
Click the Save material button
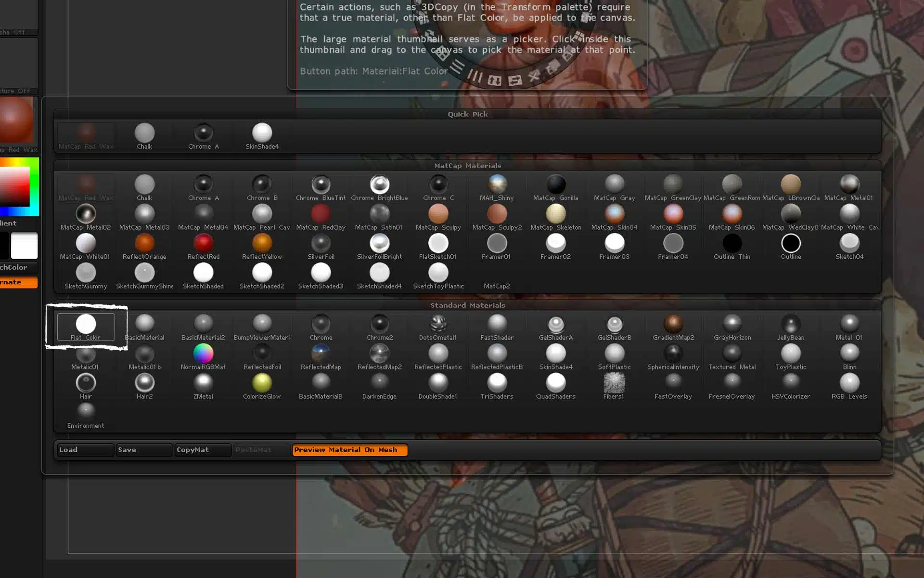(143, 450)
